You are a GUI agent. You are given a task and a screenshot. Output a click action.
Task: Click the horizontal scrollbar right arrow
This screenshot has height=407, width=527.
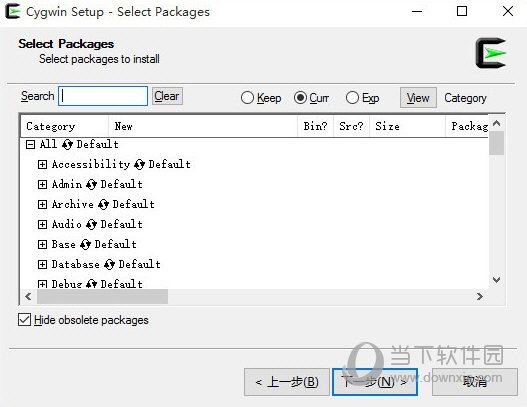(480, 296)
